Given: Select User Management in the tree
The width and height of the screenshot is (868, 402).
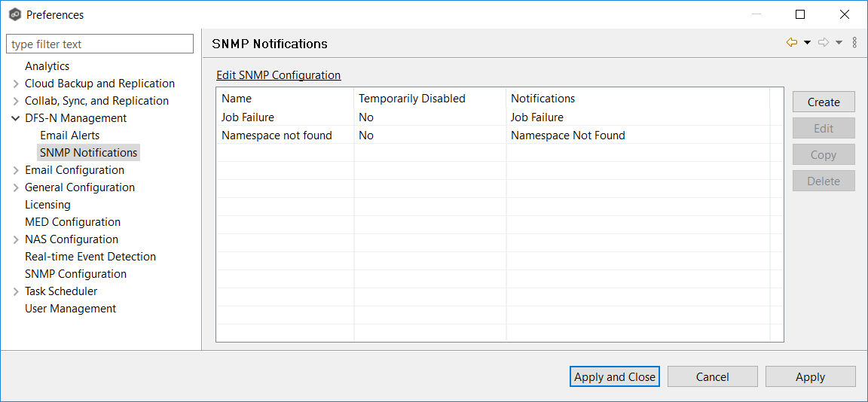Looking at the screenshot, I should click(x=70, y=309).
